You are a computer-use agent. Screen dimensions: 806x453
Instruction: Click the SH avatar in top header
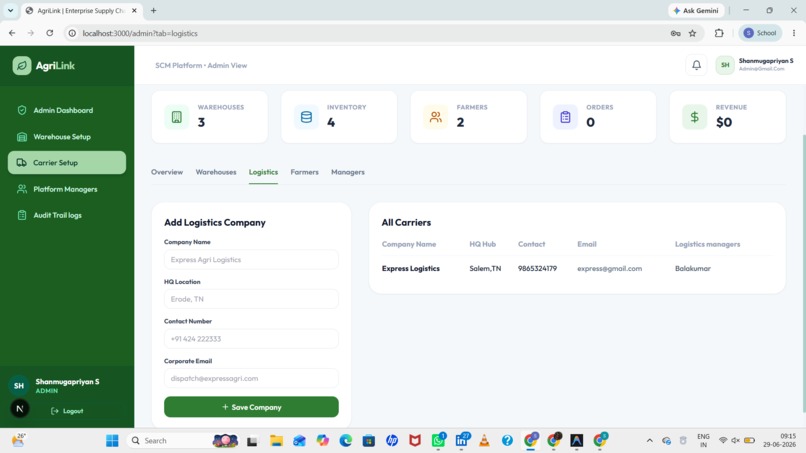(725, 65)
